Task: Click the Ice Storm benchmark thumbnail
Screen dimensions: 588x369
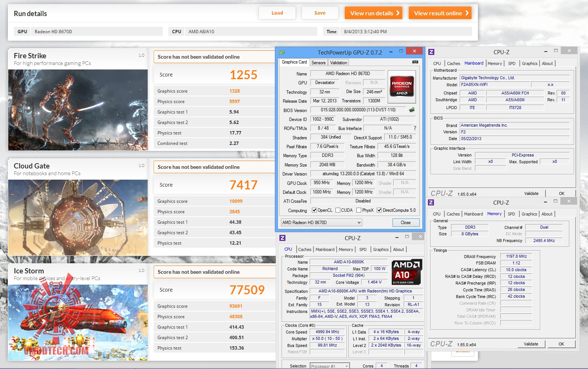Action: click(78, 322)
